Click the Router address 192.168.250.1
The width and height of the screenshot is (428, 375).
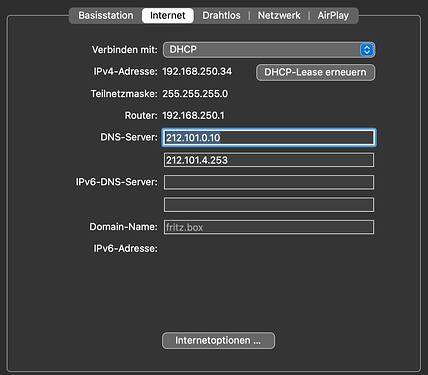click(x=193, y=116)
